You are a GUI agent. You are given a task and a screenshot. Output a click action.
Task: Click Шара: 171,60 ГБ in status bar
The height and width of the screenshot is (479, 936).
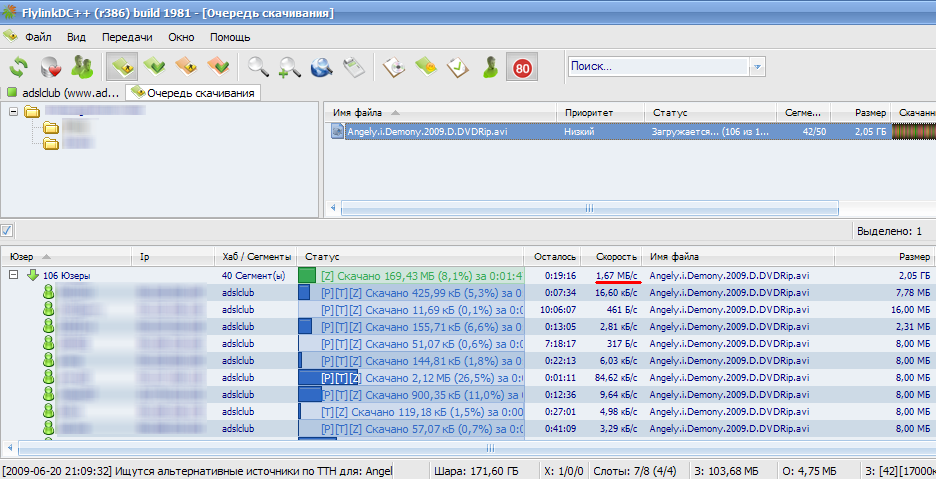coord(476,471)
